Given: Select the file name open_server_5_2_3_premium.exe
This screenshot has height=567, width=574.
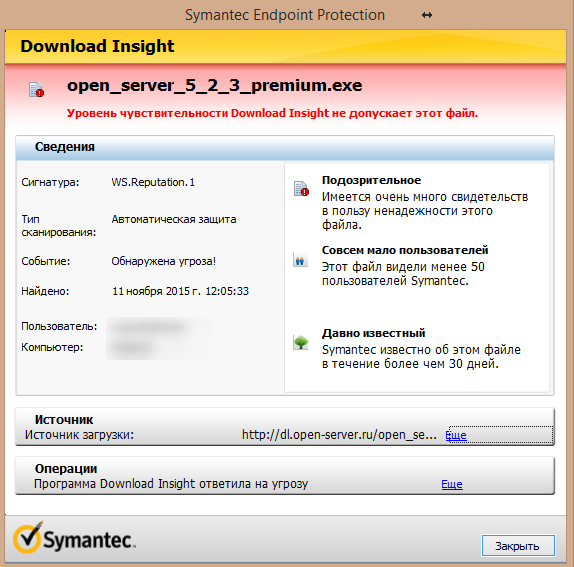Looking at the screenshot, I should pos(215,85).
